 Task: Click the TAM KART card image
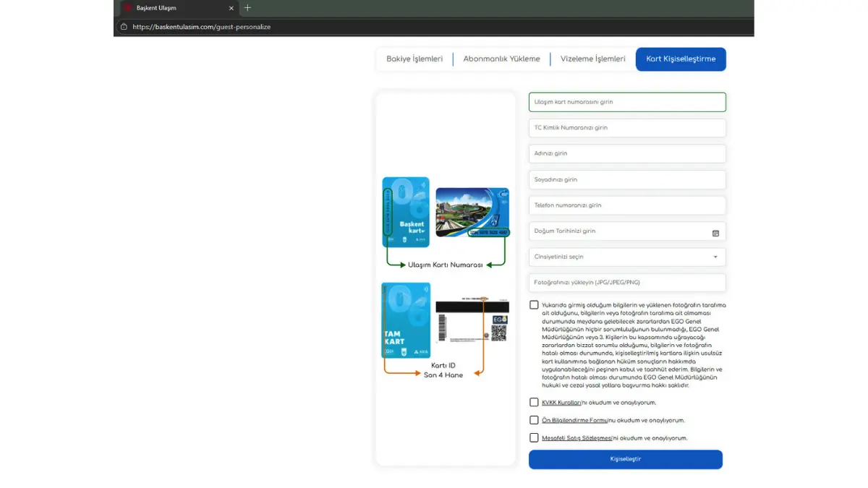[406, 320]
